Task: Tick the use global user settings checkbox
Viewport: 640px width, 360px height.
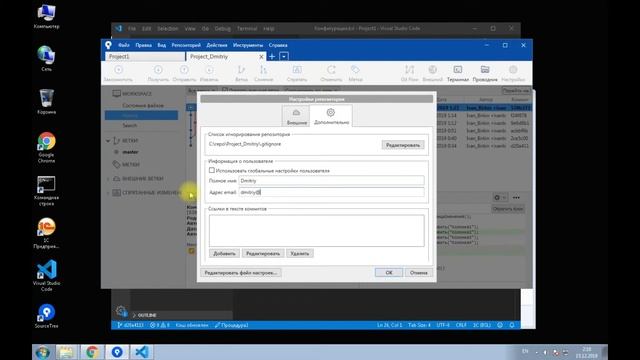Action: point(211,170)
